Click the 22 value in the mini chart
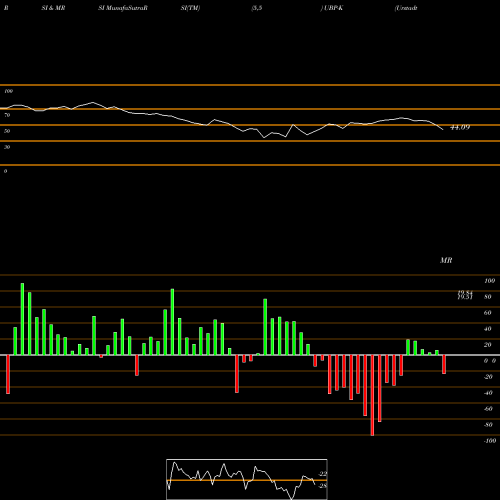Image resolution: width=500 pixels, height=500 pixels. pos(323,474)
